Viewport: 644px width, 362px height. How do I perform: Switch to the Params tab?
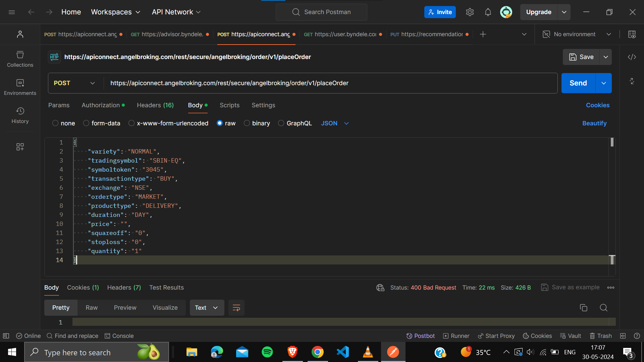59,105
